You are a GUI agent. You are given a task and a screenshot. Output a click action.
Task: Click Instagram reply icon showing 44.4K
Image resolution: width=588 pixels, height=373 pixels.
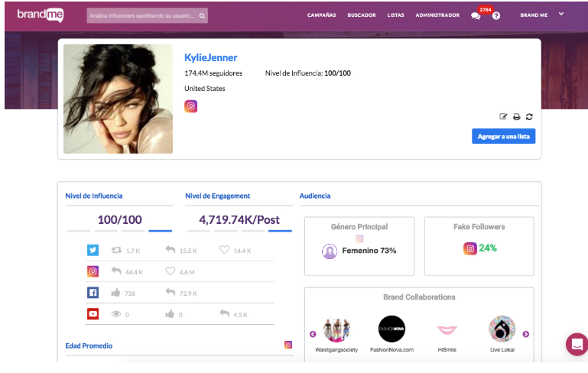tap(116, 271)
